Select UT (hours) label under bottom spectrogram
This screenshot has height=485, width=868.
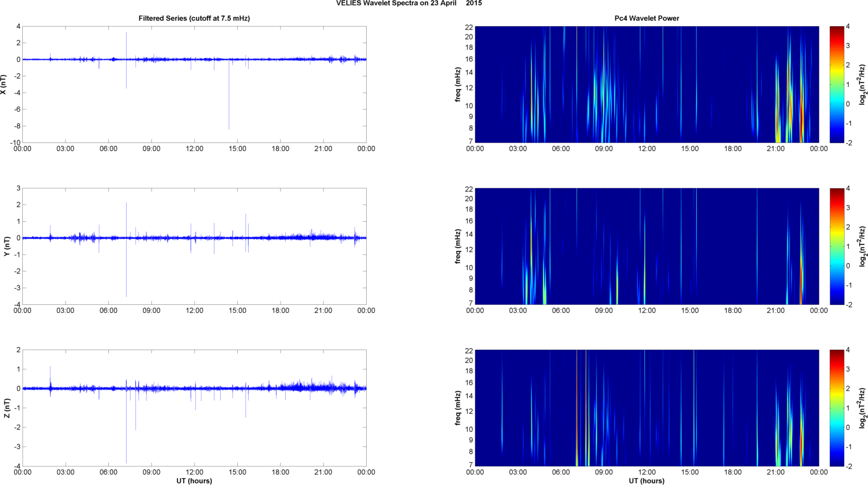tap(646, 480)
